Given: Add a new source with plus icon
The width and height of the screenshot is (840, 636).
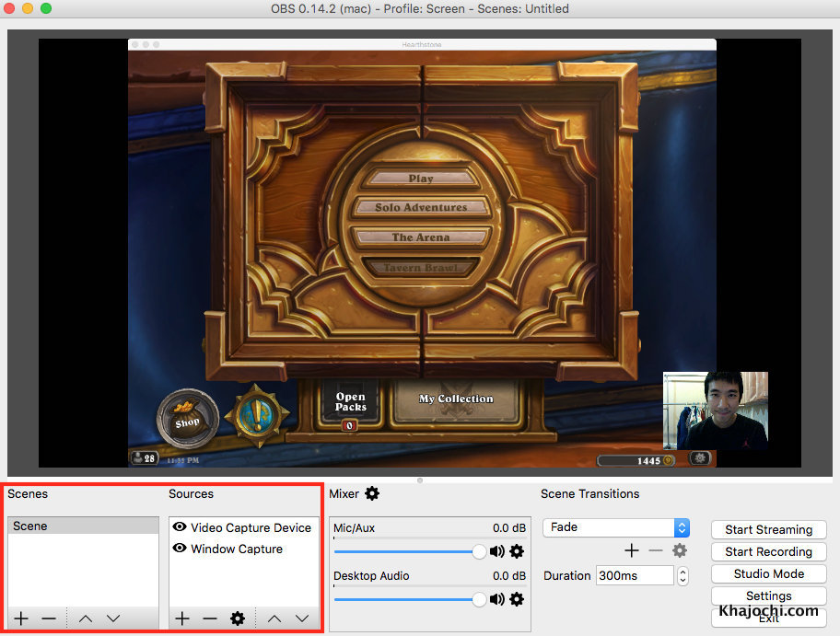Looking at the screenshot, I should [182, 619].
